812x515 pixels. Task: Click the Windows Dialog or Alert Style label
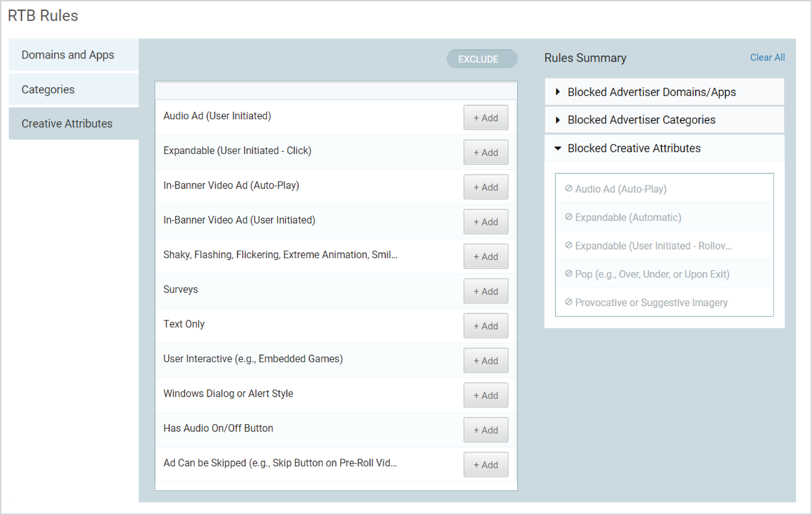tap(228, 393)
